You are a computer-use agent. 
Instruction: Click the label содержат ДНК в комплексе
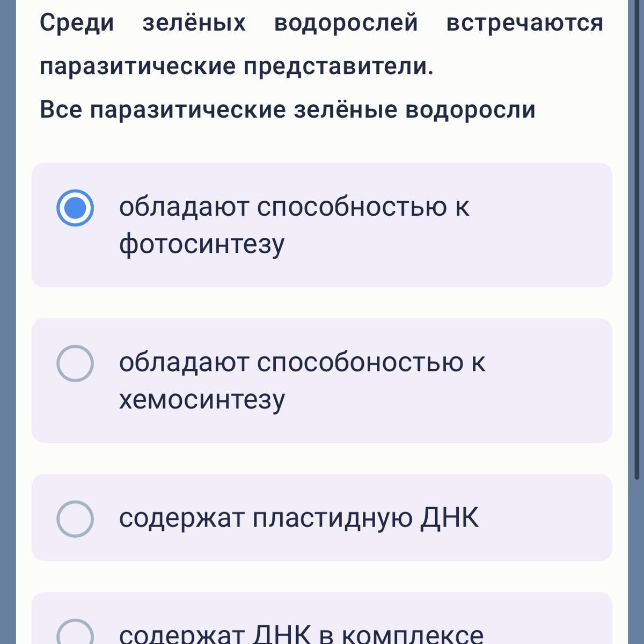click(301, 634)
